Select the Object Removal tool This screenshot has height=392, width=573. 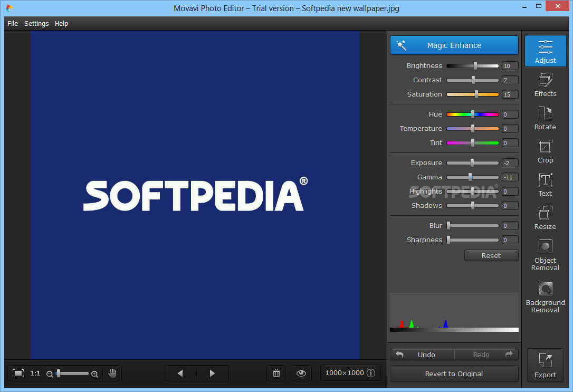tap(545, 255)
